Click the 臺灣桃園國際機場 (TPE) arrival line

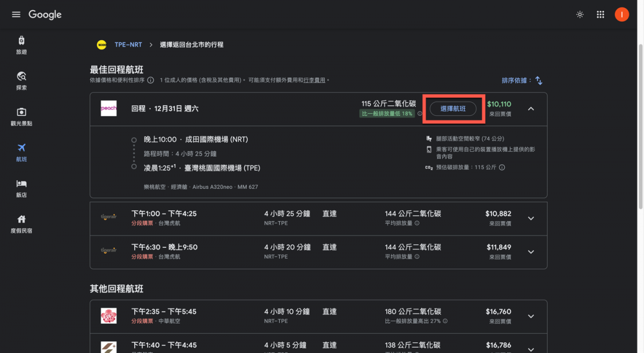(202, 168)
